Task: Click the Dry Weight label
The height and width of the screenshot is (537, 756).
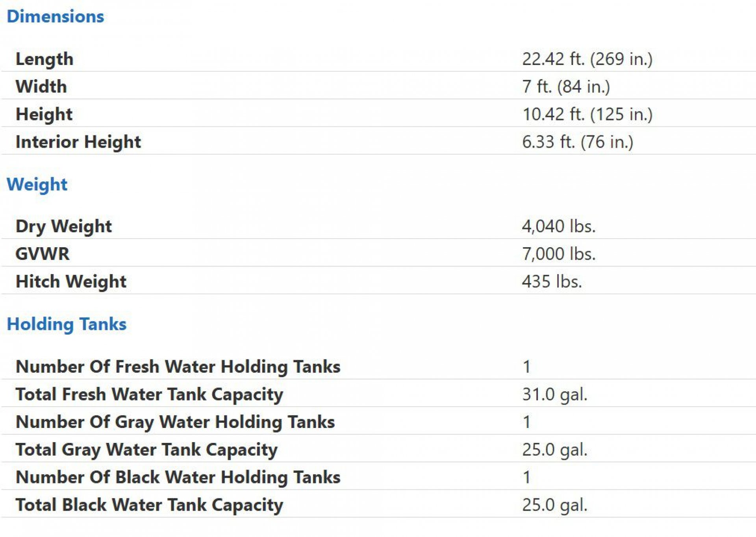Action: (64, 227)
